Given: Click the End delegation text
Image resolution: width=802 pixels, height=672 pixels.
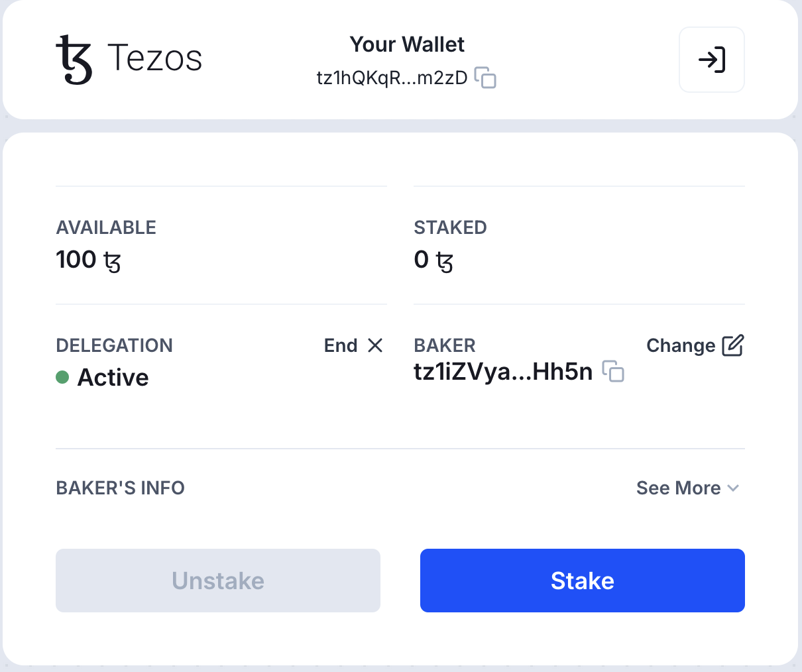Looking at the screenshot, I should (341, 345).
